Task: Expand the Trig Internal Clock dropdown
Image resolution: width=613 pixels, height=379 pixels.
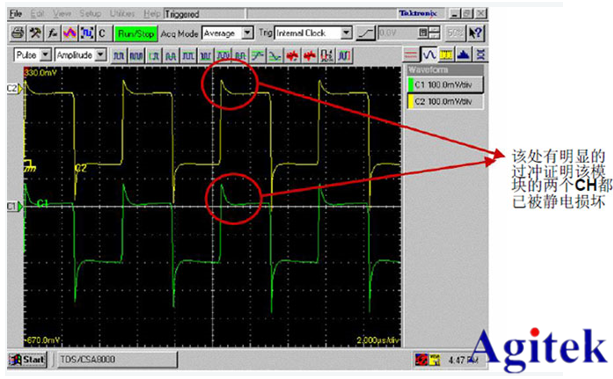Action: click(313, 33)
